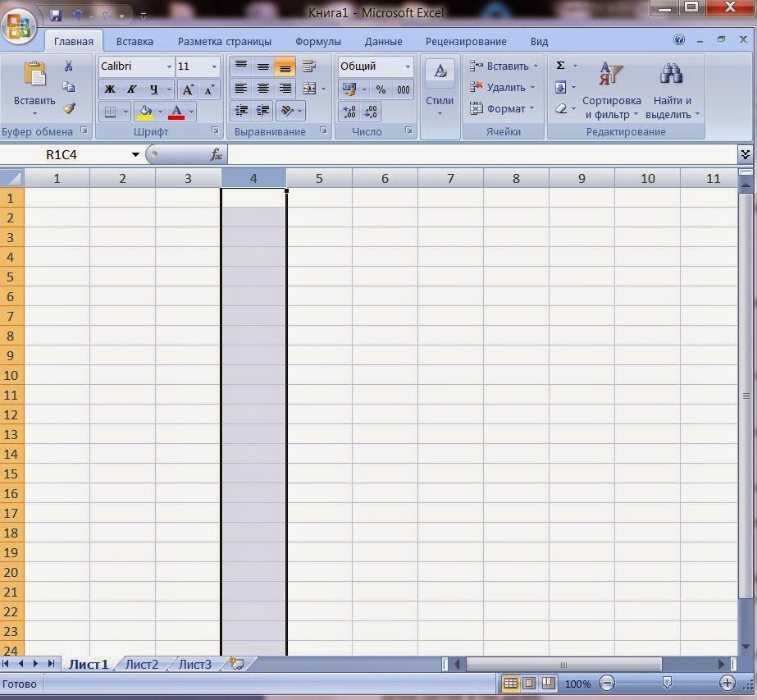Switch to the Данные tab
757x700 pixels.
383,42
